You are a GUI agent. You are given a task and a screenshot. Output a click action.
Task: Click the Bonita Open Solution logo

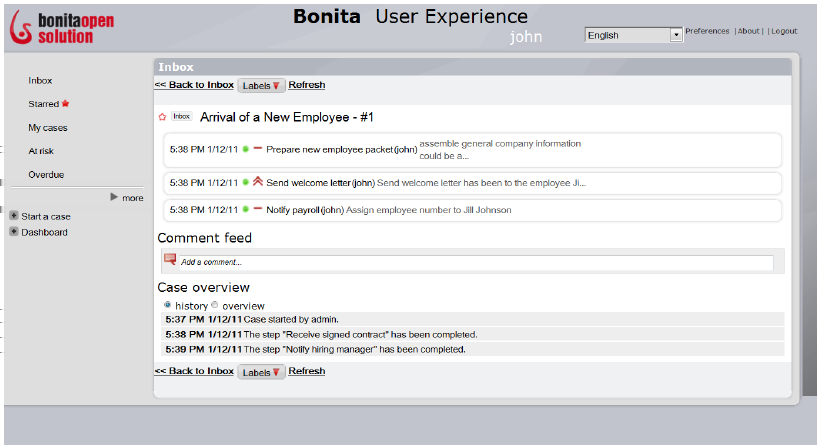tap(62, 27)
